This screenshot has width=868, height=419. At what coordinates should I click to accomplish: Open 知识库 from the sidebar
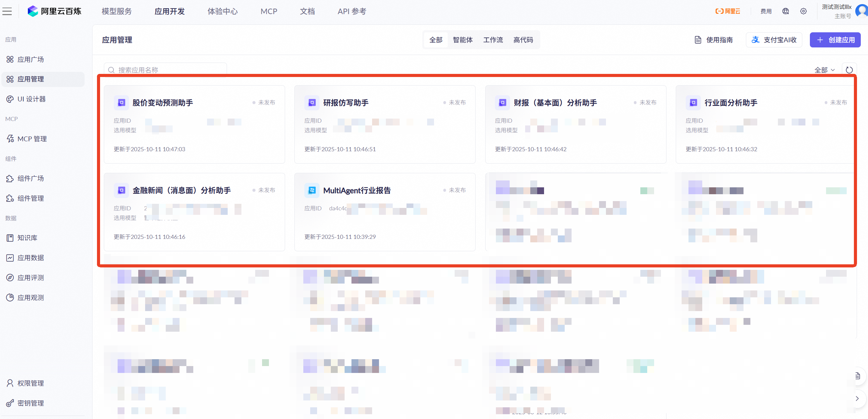coord(27,238)
